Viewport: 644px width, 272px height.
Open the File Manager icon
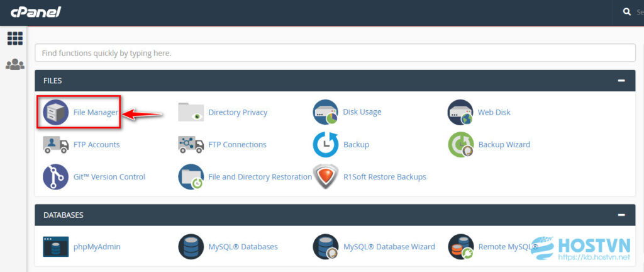(55, 113)
